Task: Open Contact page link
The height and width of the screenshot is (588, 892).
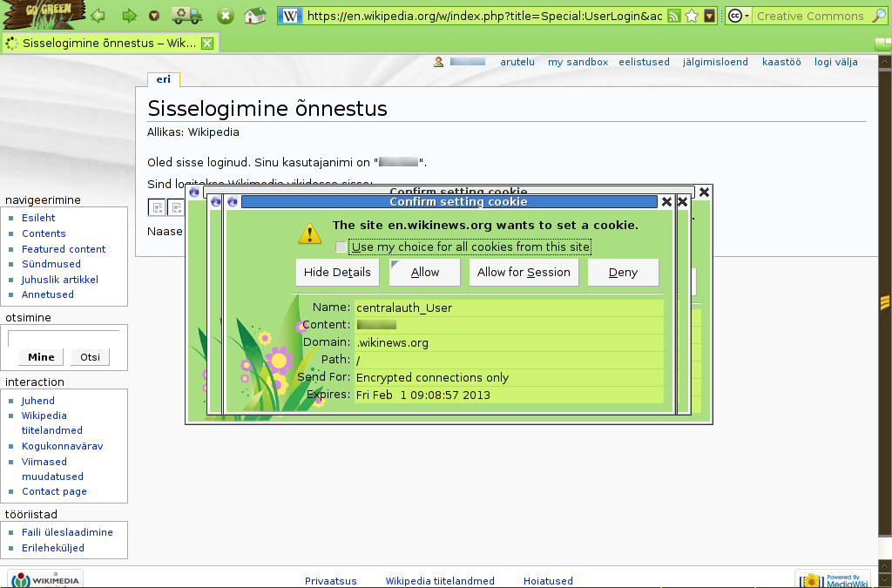Action: [x=54, y=491]
